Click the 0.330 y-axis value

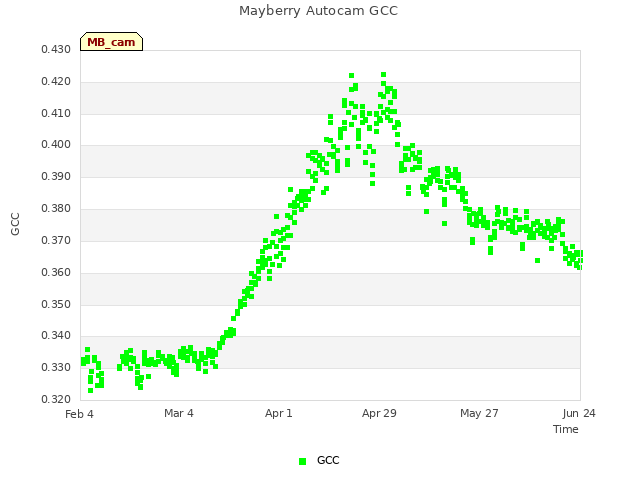56,367
